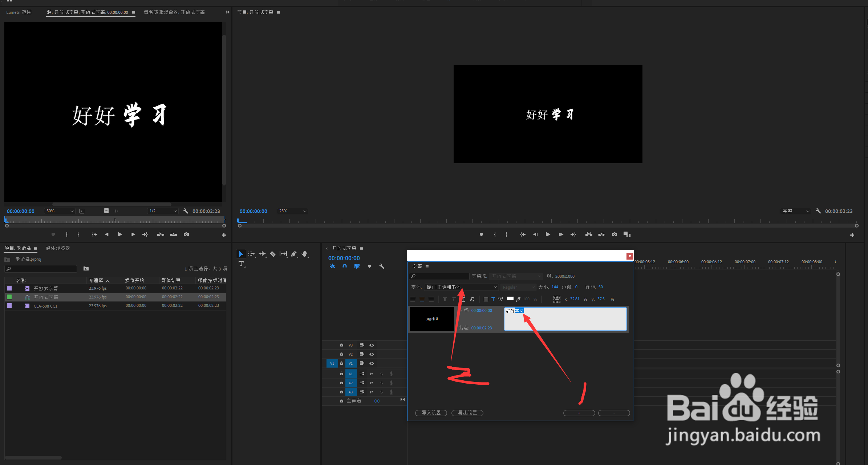
Task: Switch to Lumetri 范围 tab
Action: 19,12
